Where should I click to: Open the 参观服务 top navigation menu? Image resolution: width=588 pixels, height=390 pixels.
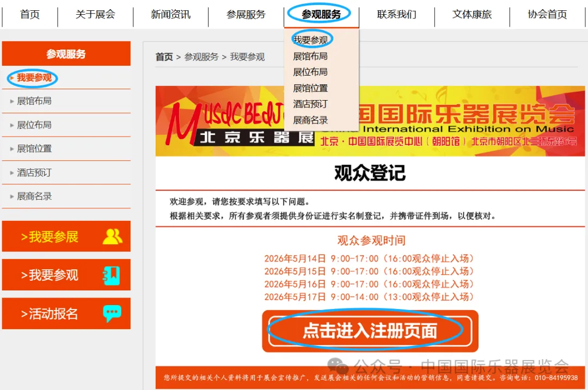pos(321,14)
